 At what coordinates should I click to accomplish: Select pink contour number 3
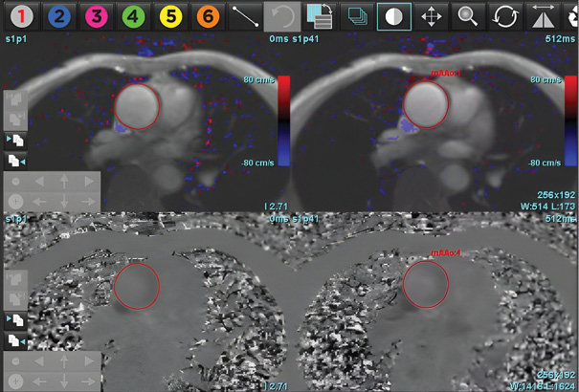click(97, 16)
